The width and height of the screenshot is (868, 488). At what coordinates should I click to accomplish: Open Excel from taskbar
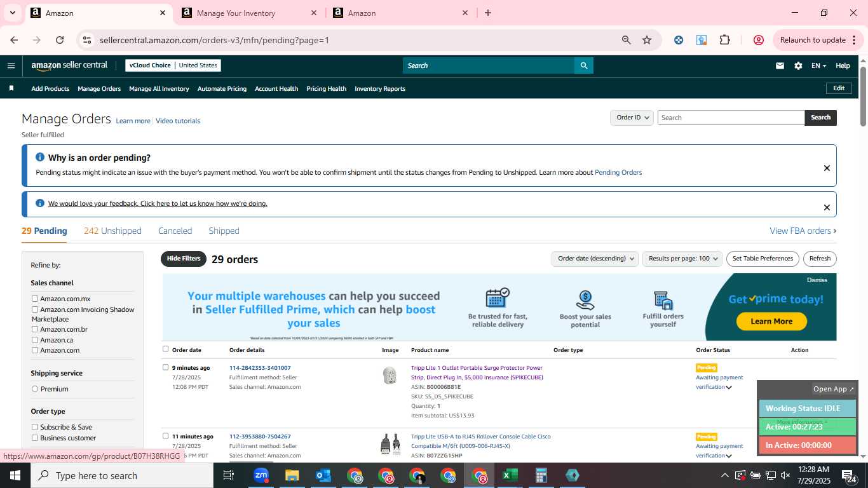pyautogui.click(x=510, y=475)
